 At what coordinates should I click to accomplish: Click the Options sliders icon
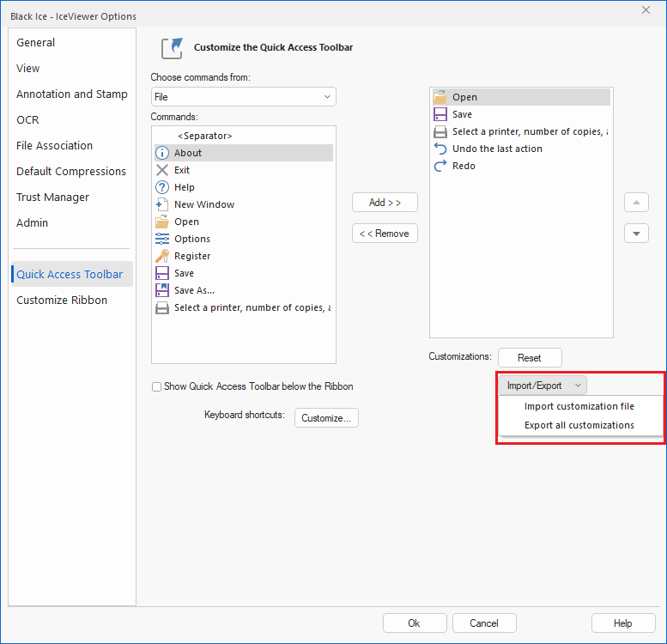coord(162,239)
